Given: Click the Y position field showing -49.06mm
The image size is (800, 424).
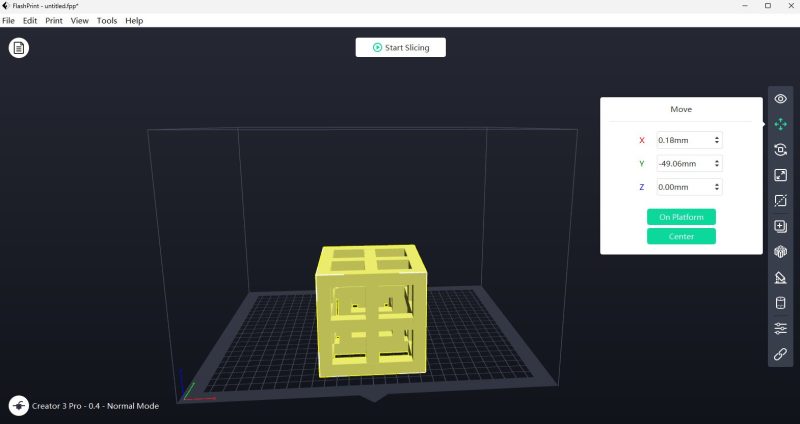Looking at the screenshot, I should [x=689, y=163].
